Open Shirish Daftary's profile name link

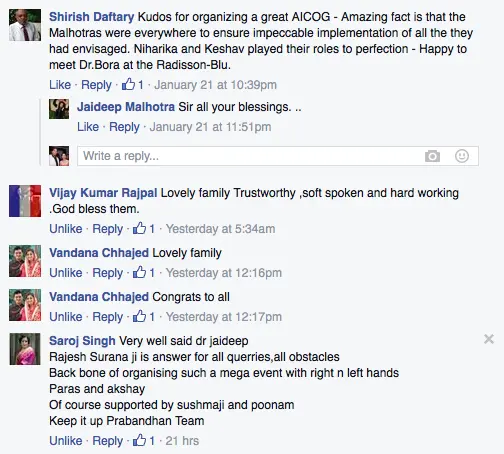[x=92, y=17]
